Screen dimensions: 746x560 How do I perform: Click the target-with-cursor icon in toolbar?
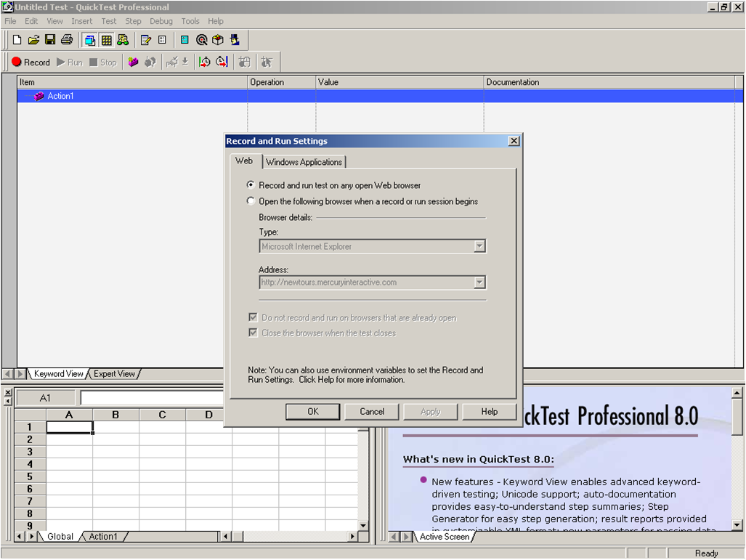pos(201,40)
